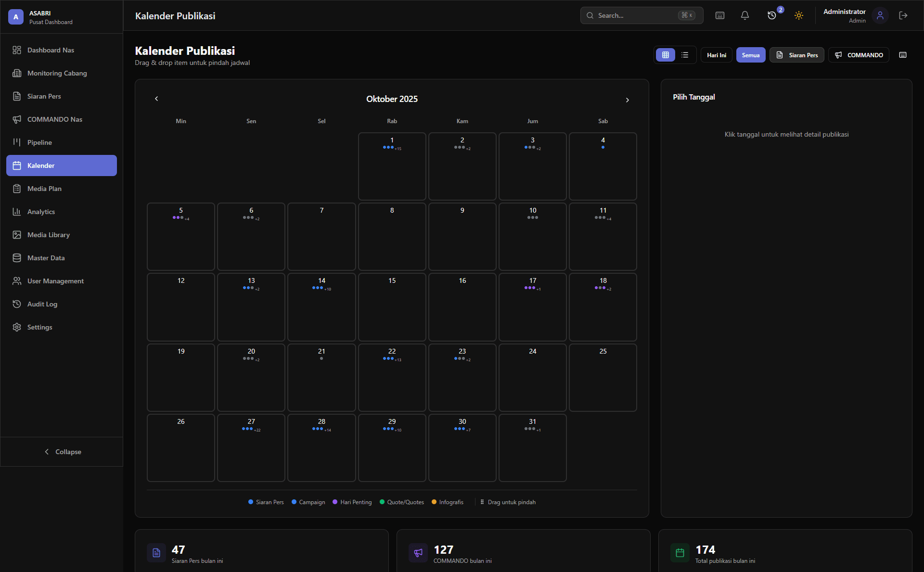
Task: Click Siaran Pers sidebar document icon
Action: coord(17,96)
